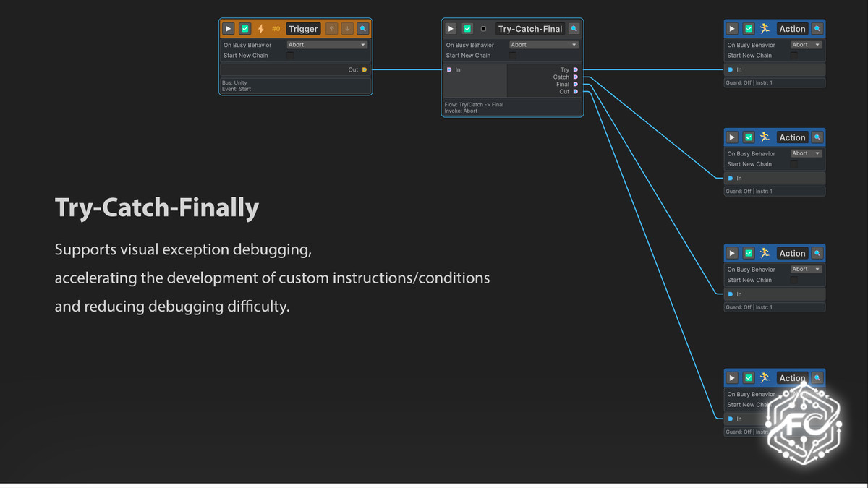Click In port of Action node wired to Try
The width and height of the screenshot is (868, 488).
click(x=731, y=70)
